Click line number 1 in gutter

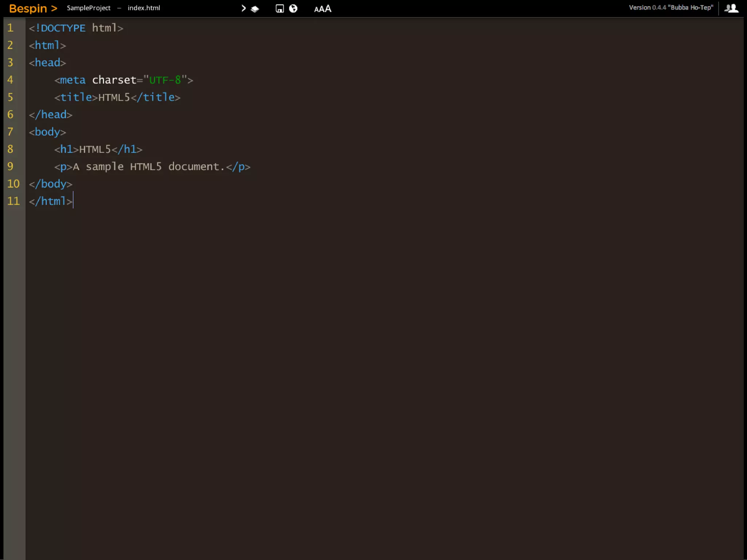click(x=10, y=28)
